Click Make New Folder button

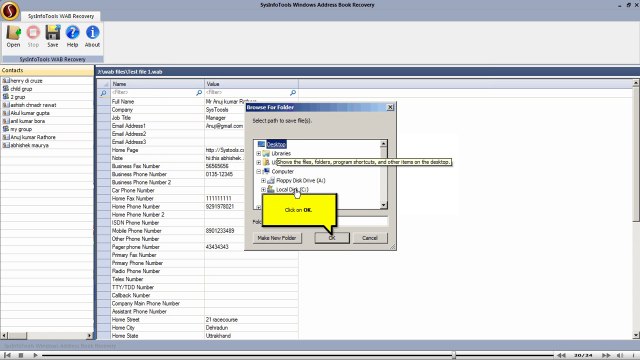277,238
